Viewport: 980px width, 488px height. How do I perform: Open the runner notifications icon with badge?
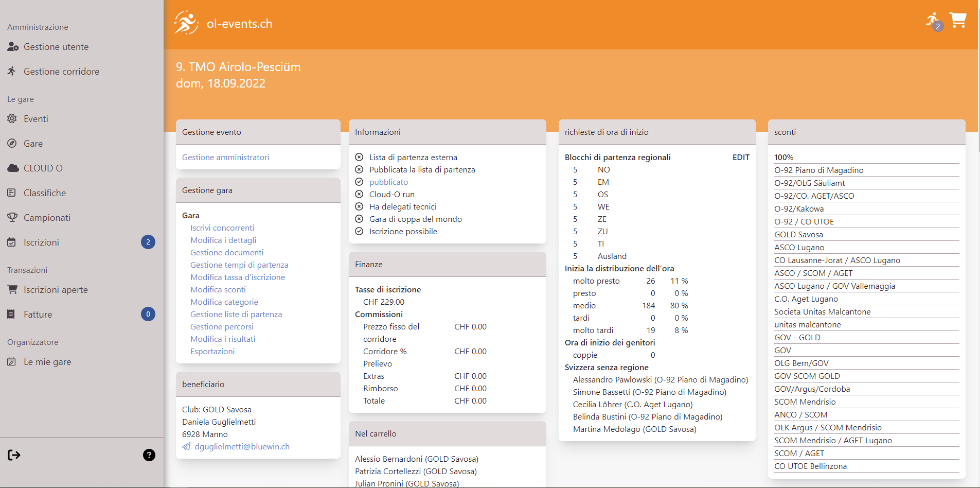[x=934, y=22]
